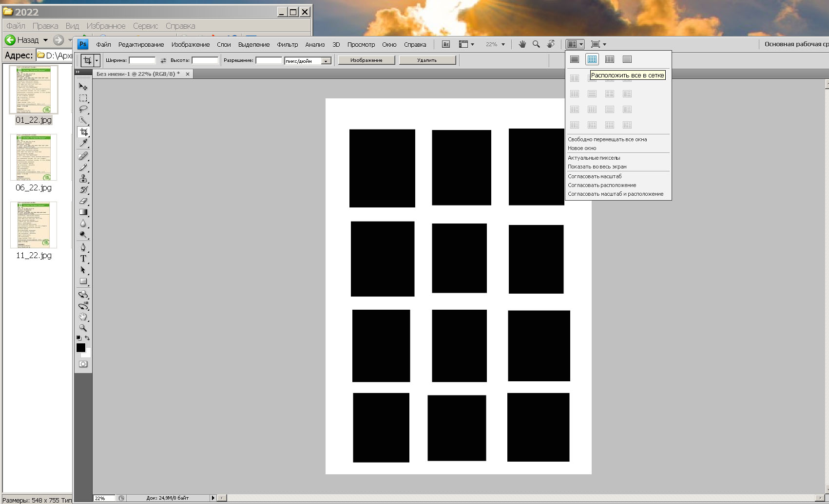Select the Eyedropper tool
The height and width of the screenshot is (504, 829).
coord(83,143)
